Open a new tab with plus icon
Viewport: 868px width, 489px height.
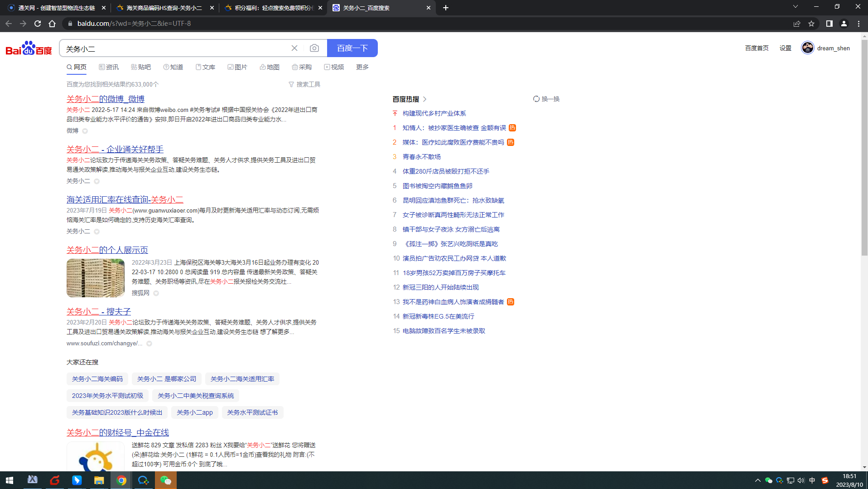coord(446,8)
